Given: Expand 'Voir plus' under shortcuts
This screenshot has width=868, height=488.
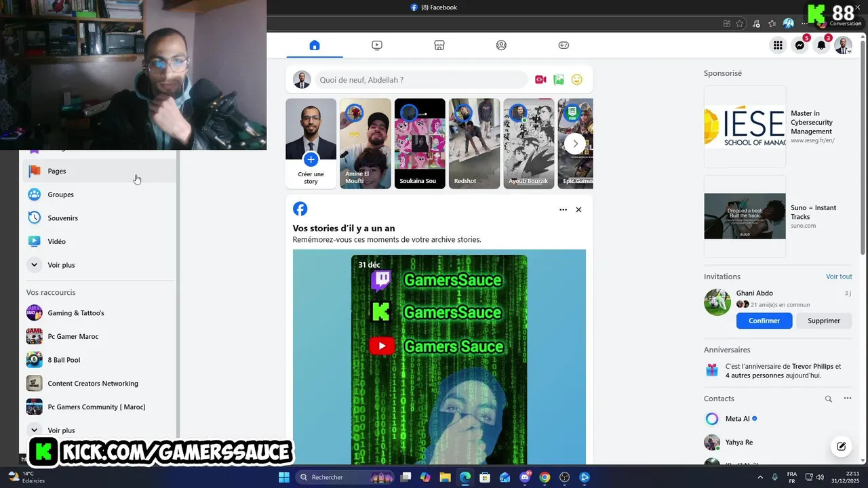Looking at the screenshot, I should pyautogui.click(x=100, y=430).
